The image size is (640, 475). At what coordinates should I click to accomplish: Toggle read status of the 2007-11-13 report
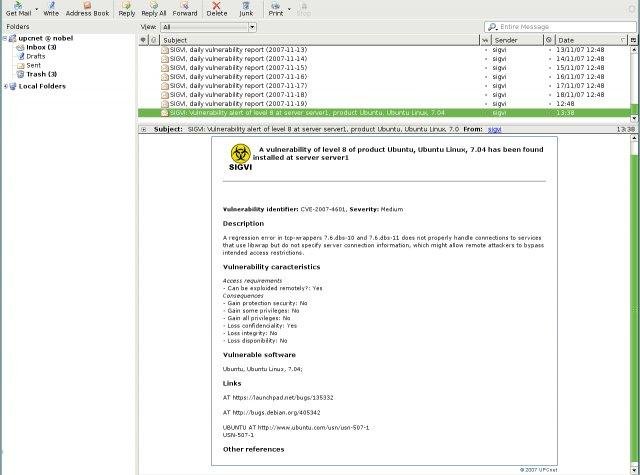(x=486, y=50)
